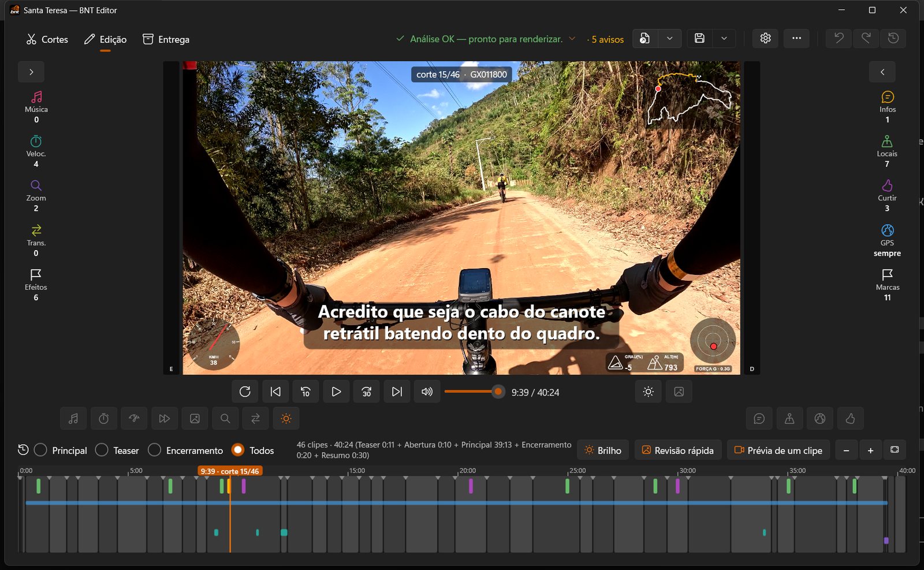Open the version history clock icon

click(893, 39)
